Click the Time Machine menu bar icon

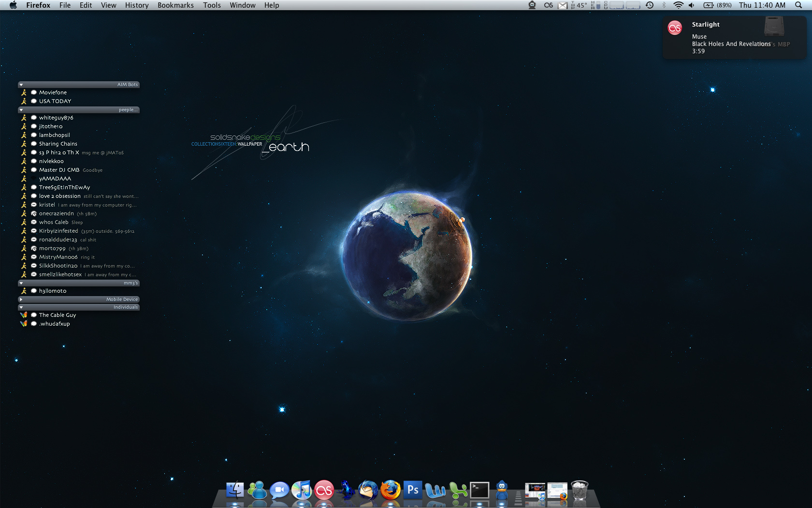pos(650,5)
